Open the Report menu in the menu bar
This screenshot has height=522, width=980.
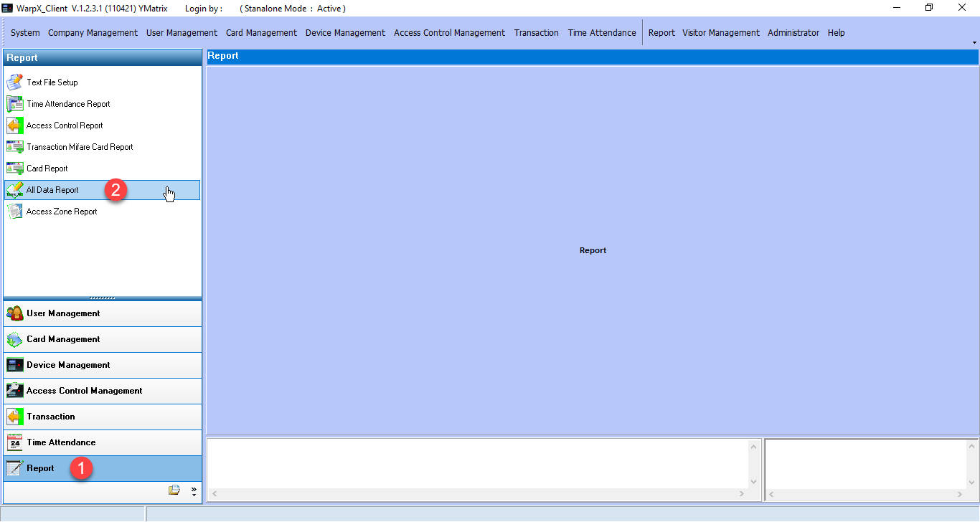coord(661,32)
